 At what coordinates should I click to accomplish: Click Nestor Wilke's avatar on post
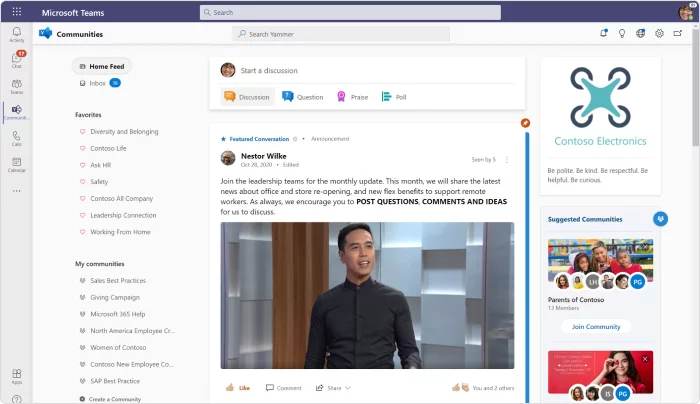(228, 158)
